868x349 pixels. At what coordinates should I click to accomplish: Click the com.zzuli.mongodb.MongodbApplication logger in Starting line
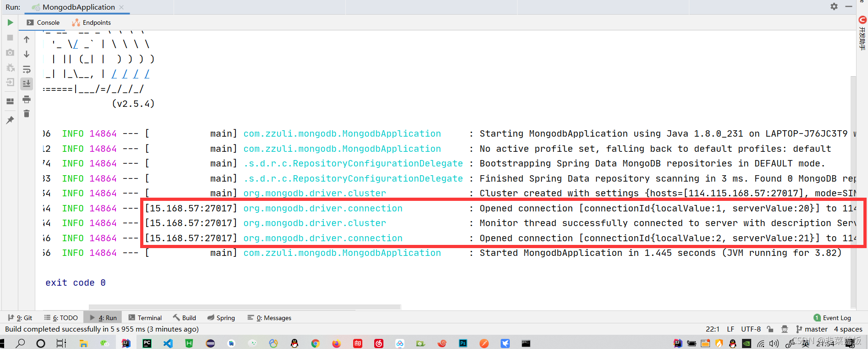click(x=342, y=134)
